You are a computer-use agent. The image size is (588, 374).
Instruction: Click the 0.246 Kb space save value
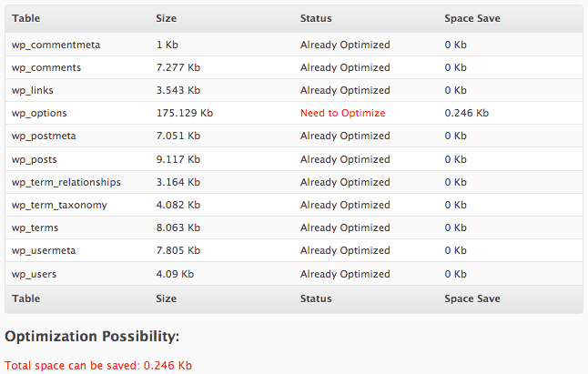(x=467, y=113)
